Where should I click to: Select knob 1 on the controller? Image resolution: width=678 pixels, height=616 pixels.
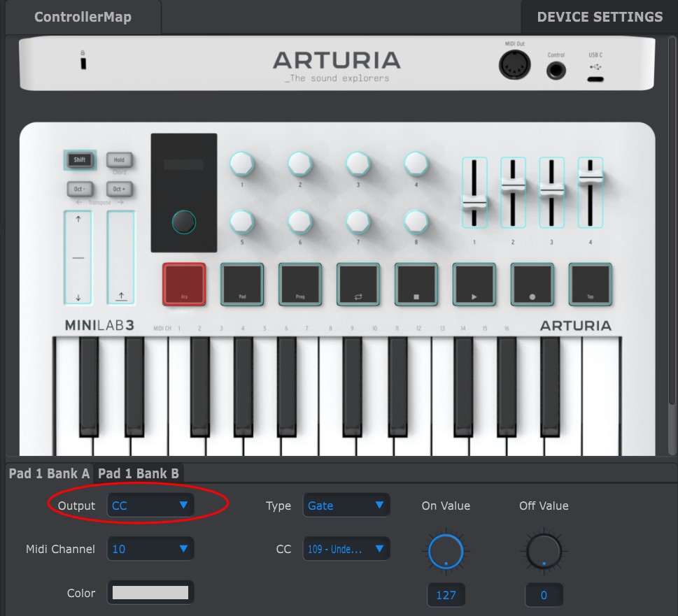(242, 164)
